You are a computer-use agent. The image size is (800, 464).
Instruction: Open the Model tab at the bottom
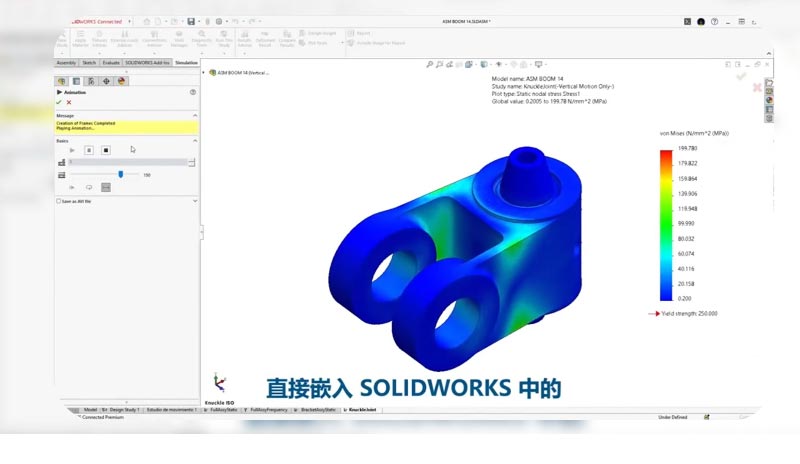90,410
